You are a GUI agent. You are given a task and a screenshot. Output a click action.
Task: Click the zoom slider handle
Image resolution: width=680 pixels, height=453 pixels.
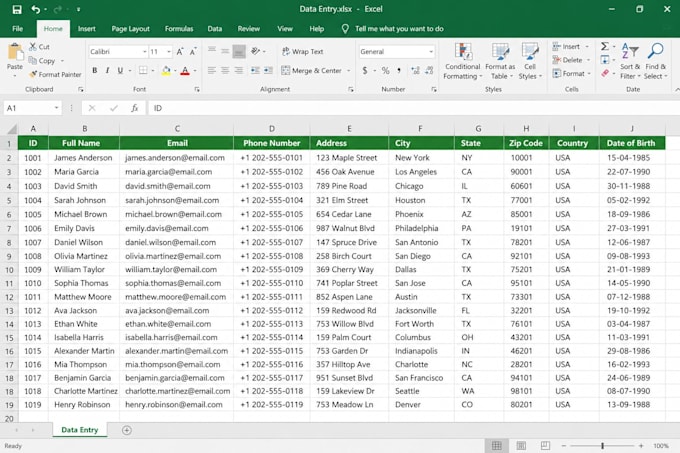click(x=602, y=446)
